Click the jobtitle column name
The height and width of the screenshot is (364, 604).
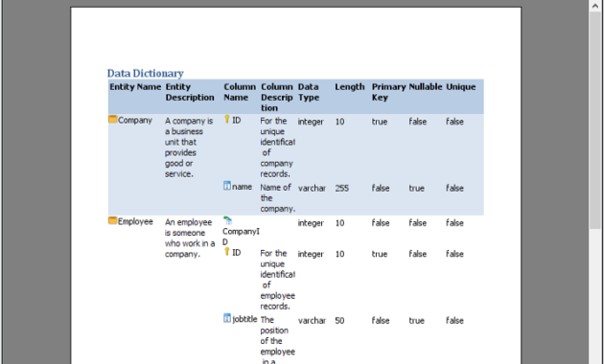point(244,319)
